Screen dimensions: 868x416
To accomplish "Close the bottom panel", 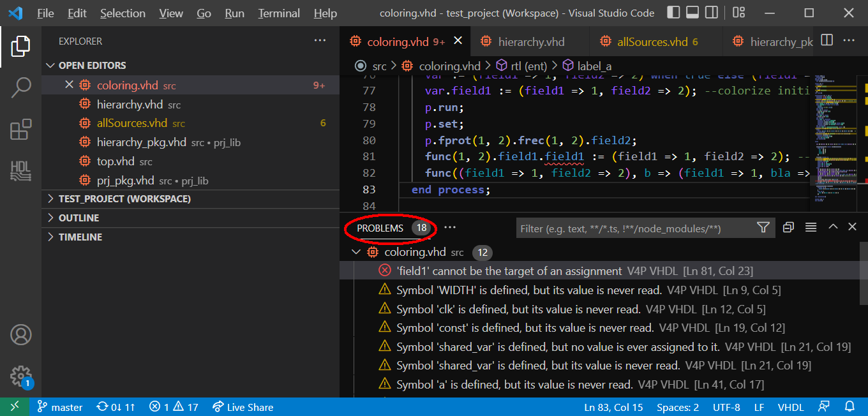I will coord(852,227).
